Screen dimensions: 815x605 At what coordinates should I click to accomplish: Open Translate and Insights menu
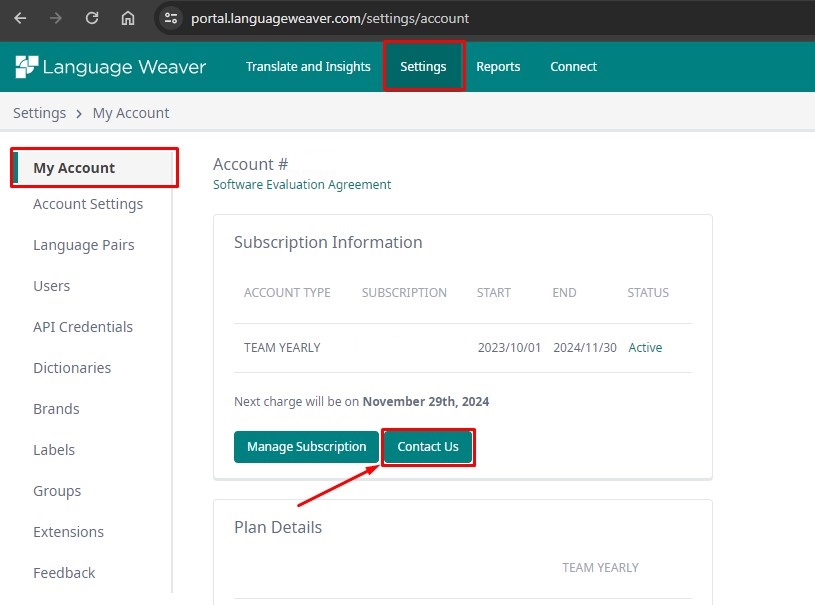click(308, 67)
